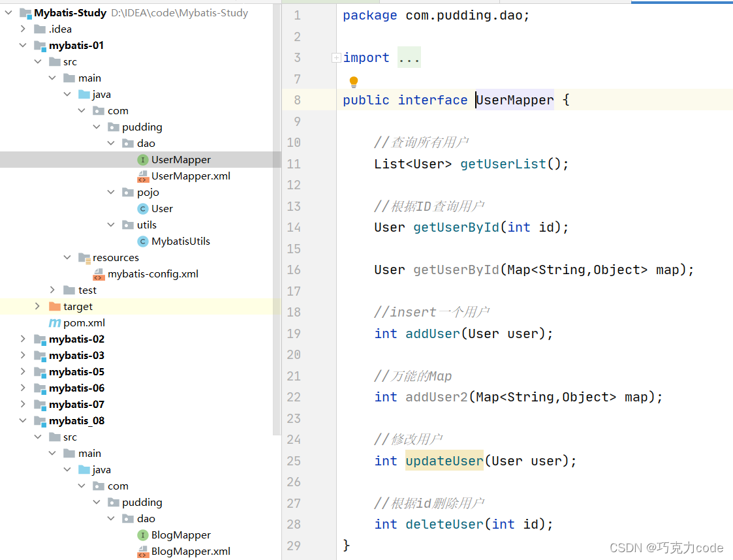Click the blue java source folder icon under mybatis-01

(x=84, y=95)
